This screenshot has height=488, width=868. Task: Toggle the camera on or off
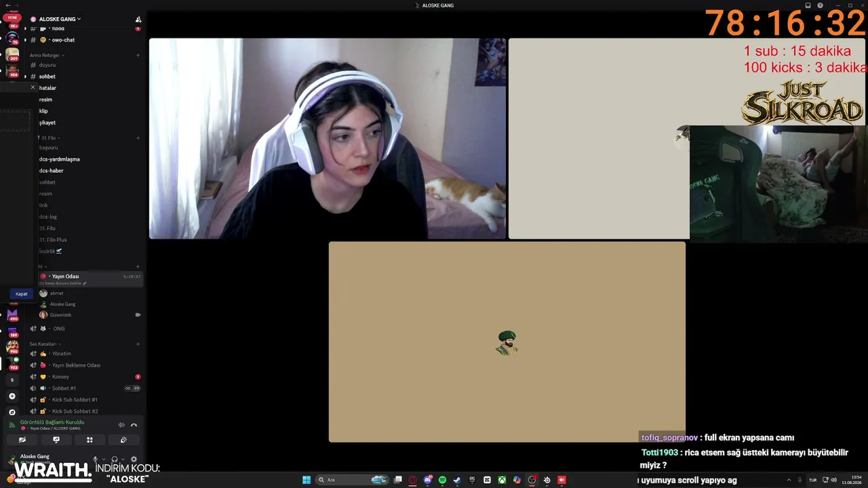pos(22,440)
